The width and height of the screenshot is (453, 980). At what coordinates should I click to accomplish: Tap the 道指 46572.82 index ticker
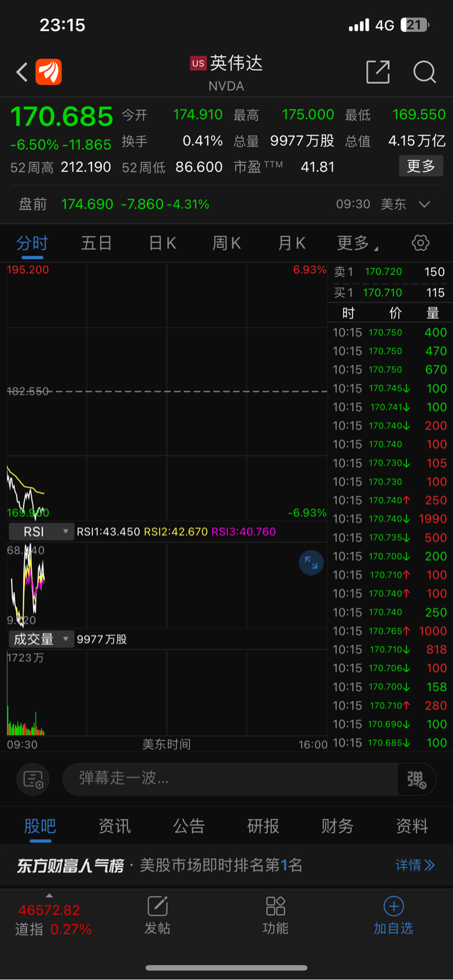tap(50, 919)
